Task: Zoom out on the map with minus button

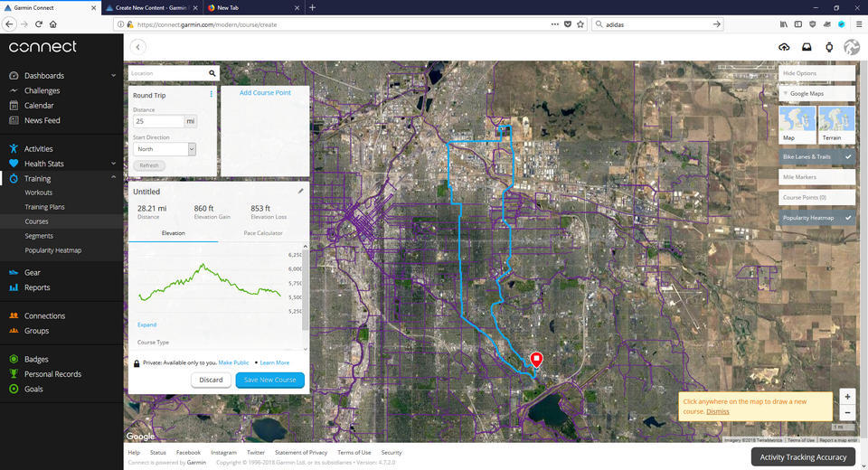Action: point(846,412)
